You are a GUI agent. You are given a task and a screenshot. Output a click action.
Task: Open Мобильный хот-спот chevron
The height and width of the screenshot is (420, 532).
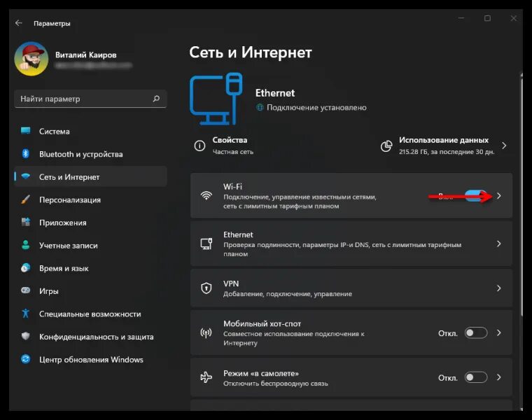pyautogui.click(x=498, y=332)
